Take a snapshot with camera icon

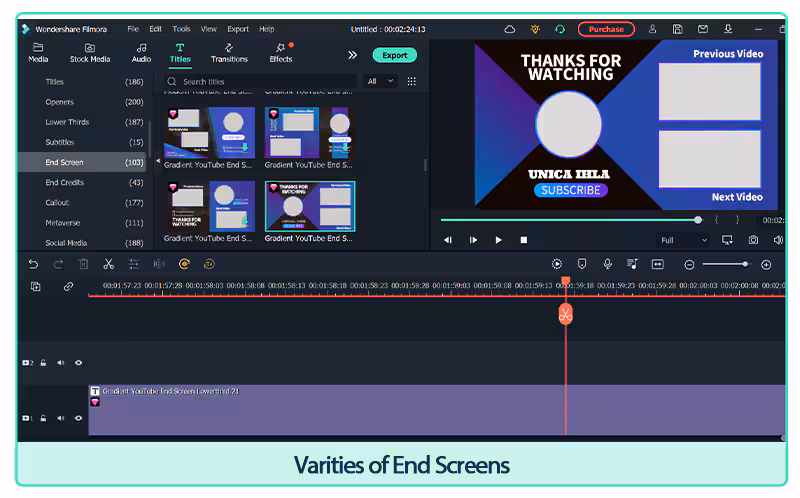point(753,240)
